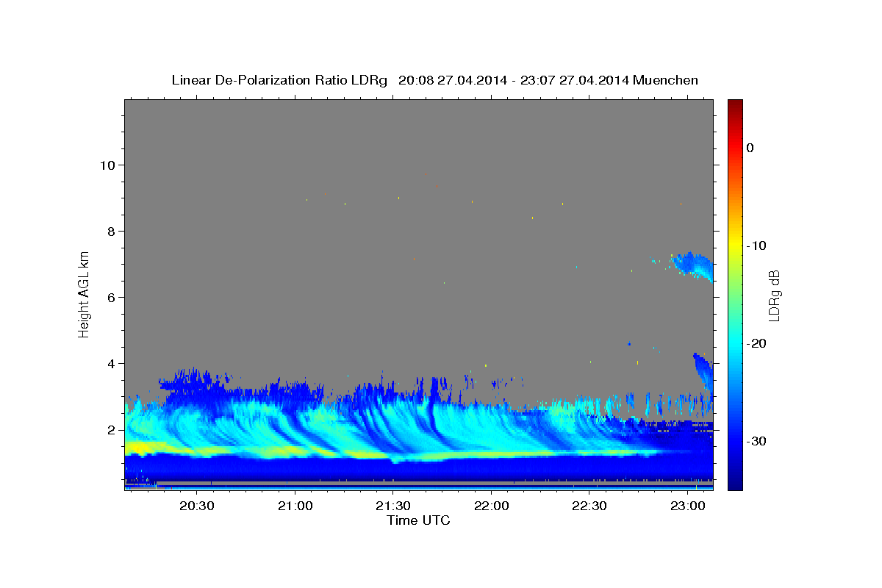This screenshot has width=882, height=588.
Task: Click the height tick label 8
Action: (x=111, y=231)
